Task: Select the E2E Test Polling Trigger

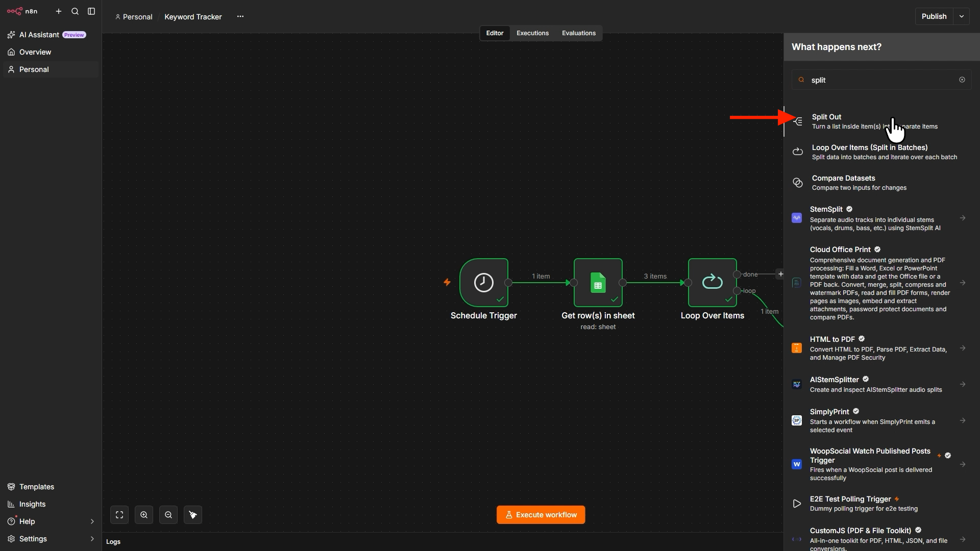Action: pos(881,504)
